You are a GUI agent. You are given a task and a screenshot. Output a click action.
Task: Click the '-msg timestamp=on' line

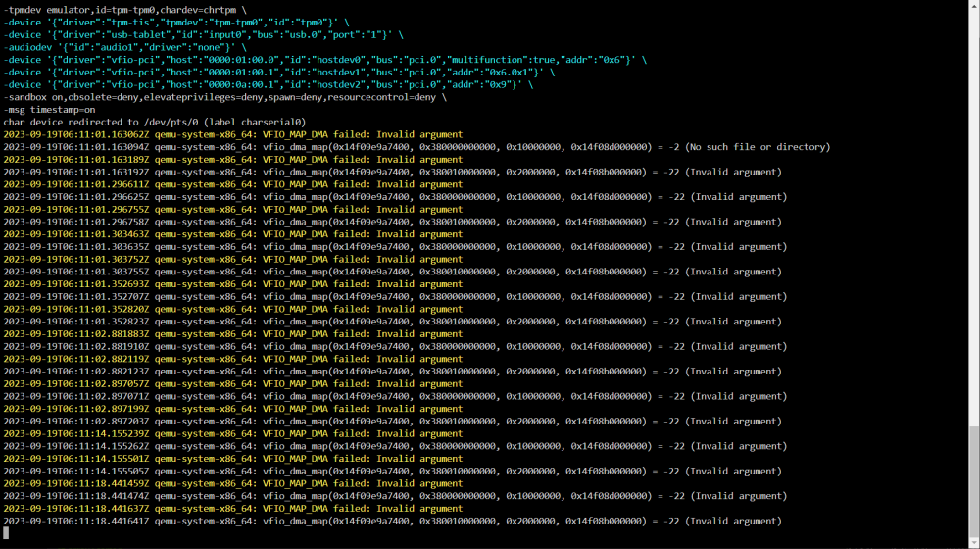[x=49, y=110]
